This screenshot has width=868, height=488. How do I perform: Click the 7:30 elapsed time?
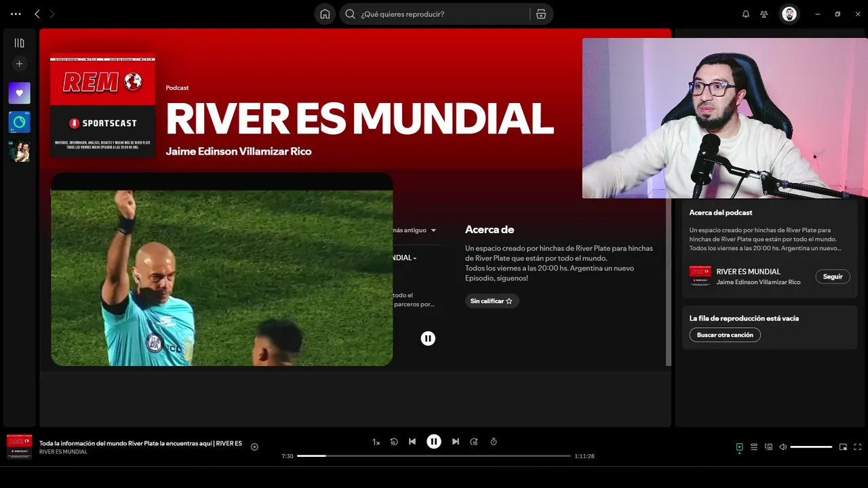(x=288, y=456)
